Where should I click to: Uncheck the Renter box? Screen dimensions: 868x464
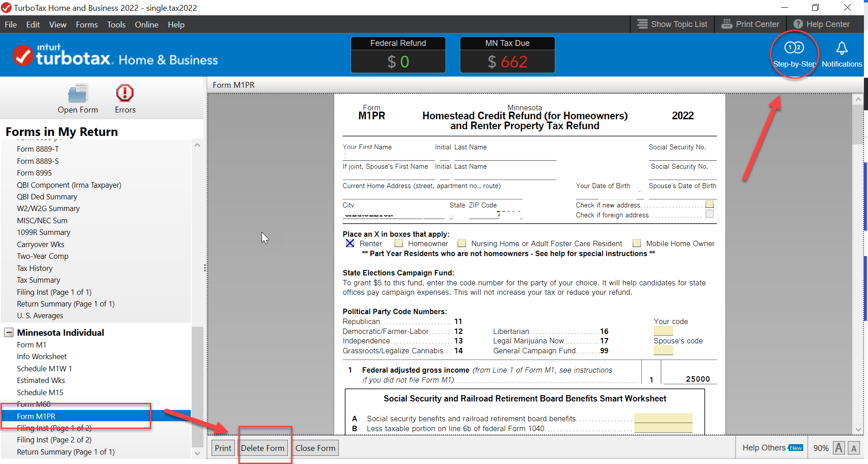[350, 243]
